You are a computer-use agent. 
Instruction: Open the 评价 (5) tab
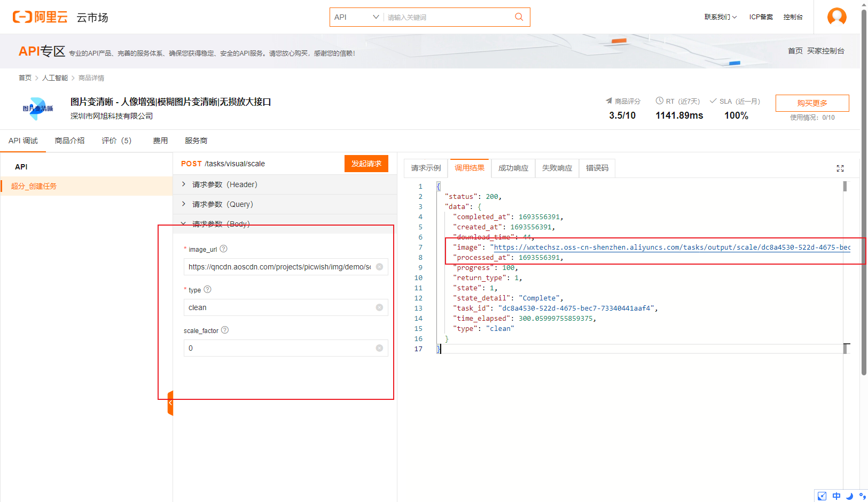[116, 141]
